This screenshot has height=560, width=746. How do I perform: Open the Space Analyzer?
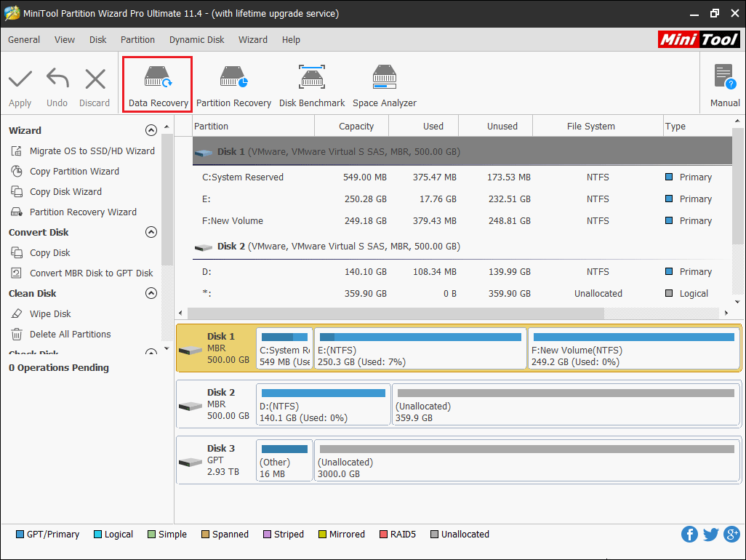[x=385, y=84]
